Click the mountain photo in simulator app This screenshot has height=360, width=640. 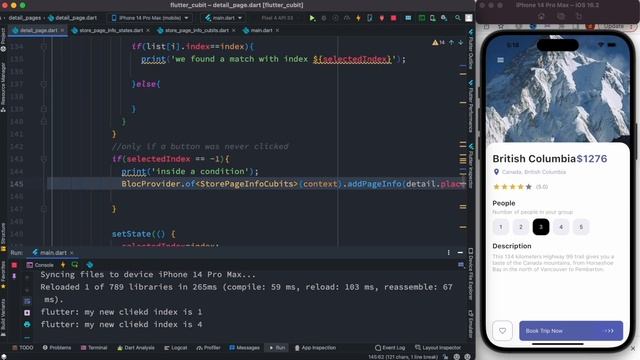pos(558,88)
